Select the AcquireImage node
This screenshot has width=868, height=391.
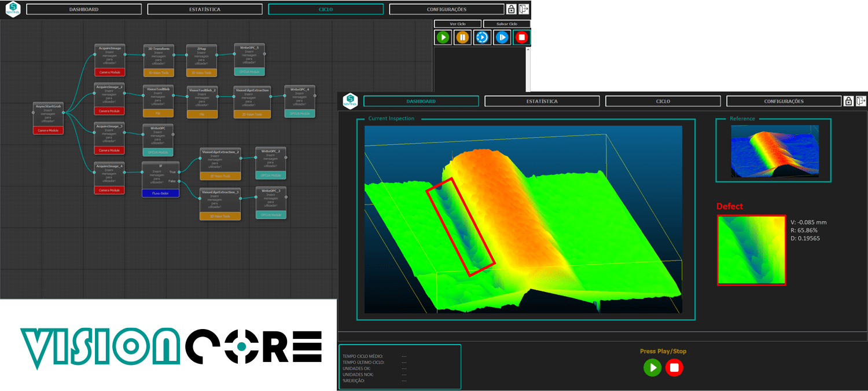pyautogui.click(x=110, y=60)
